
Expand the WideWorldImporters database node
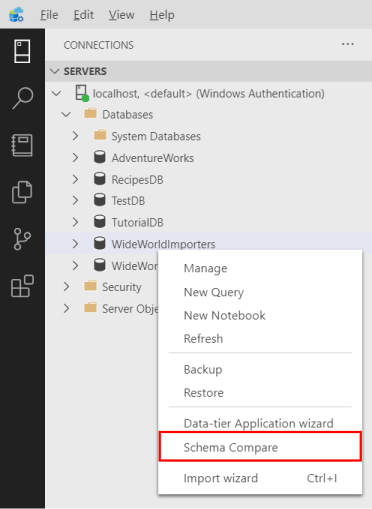tap(76, 244)
